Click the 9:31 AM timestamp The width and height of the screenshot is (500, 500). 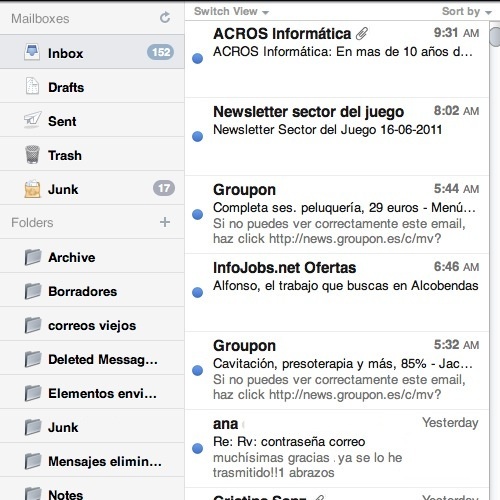point(456,33)
